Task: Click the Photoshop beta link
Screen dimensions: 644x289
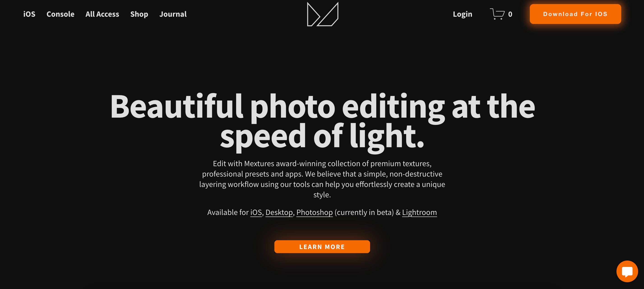Action: tap(314, 212)
